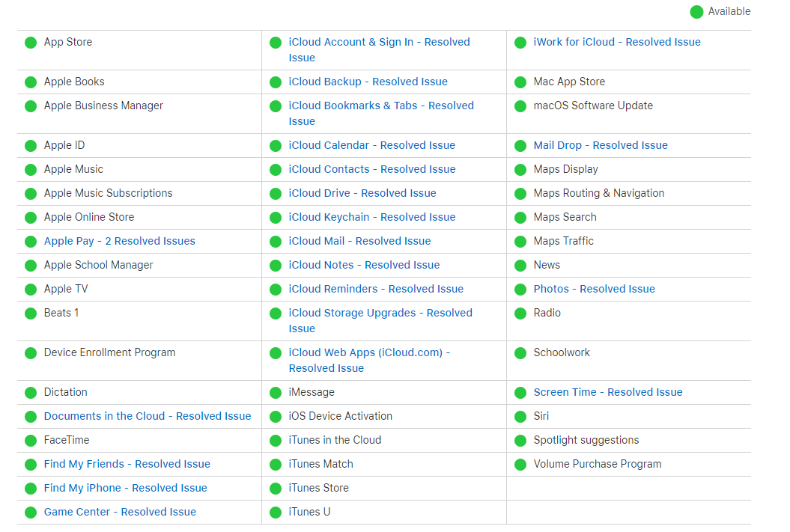Click green status dot beside Apple Books
The image size is (790, 532).
(31, 82)
